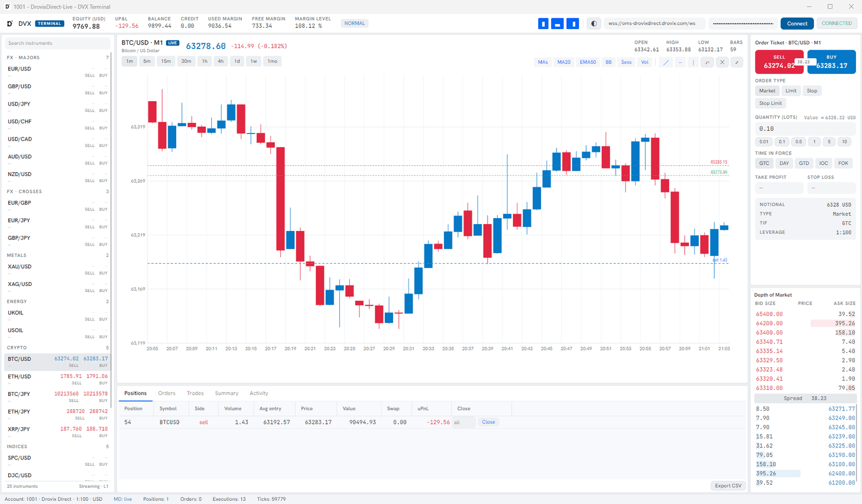Open the Summary tab
The height and width of the screenshot is (504, 862).
tap(226, 394)
